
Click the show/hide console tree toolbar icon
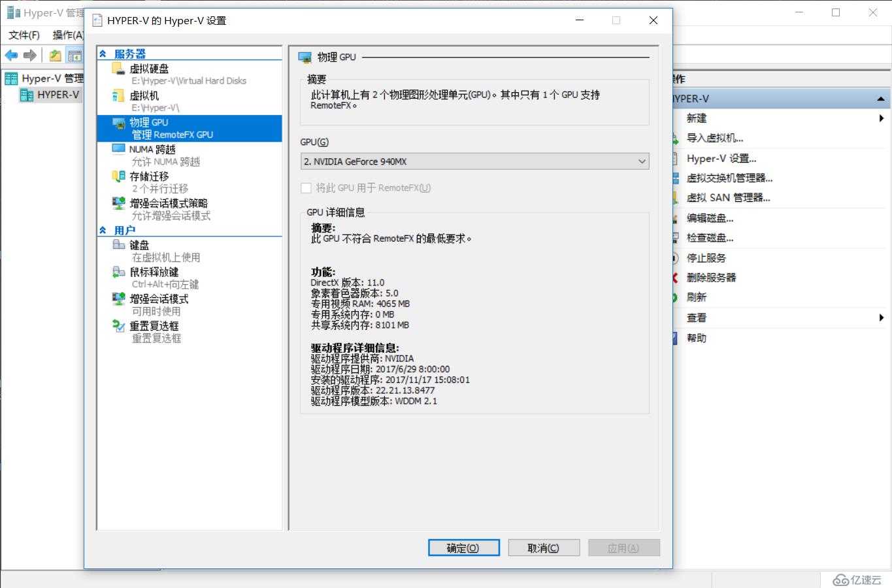click(74, 56)
